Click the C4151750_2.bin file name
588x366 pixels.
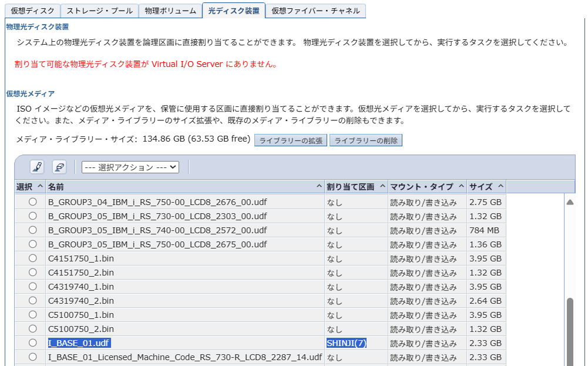point(81,273)
